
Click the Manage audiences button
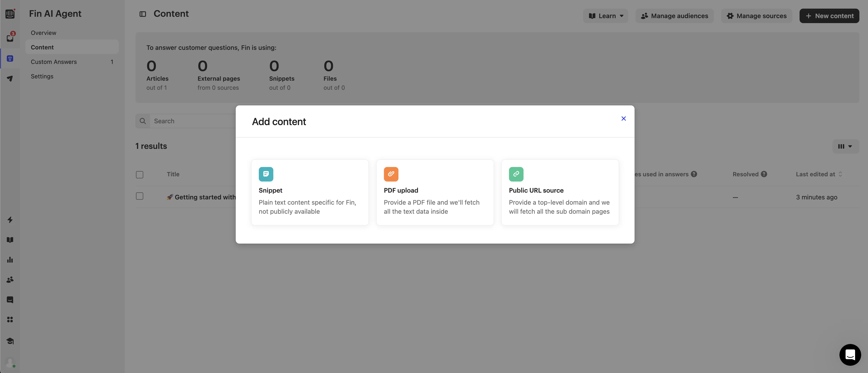[x=674, y=16]
